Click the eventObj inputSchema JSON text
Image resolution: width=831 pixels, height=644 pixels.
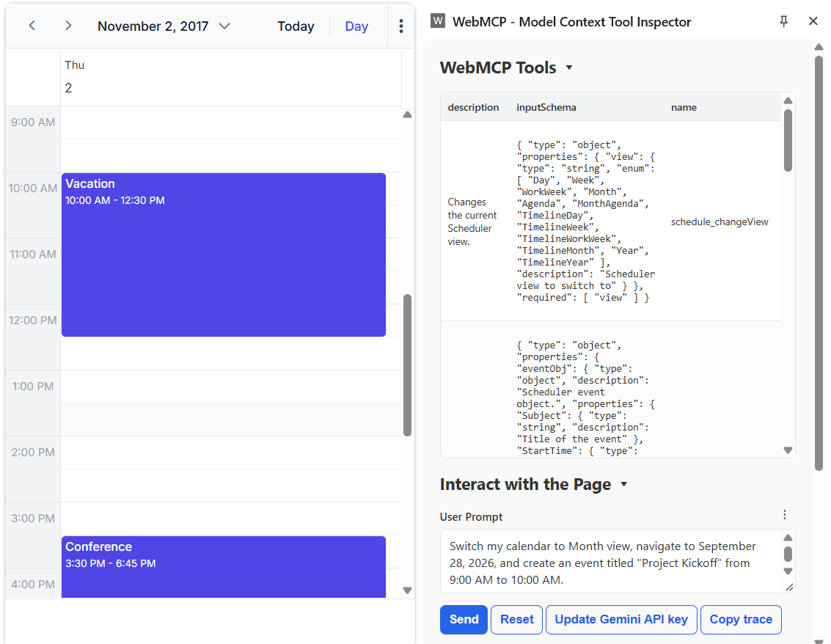(585, 398)
